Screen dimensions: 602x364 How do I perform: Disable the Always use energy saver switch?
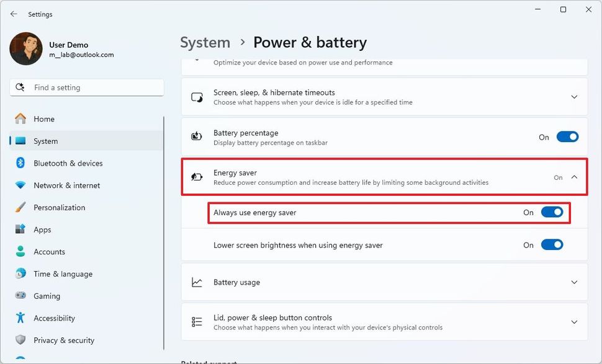tap(552, 212)
